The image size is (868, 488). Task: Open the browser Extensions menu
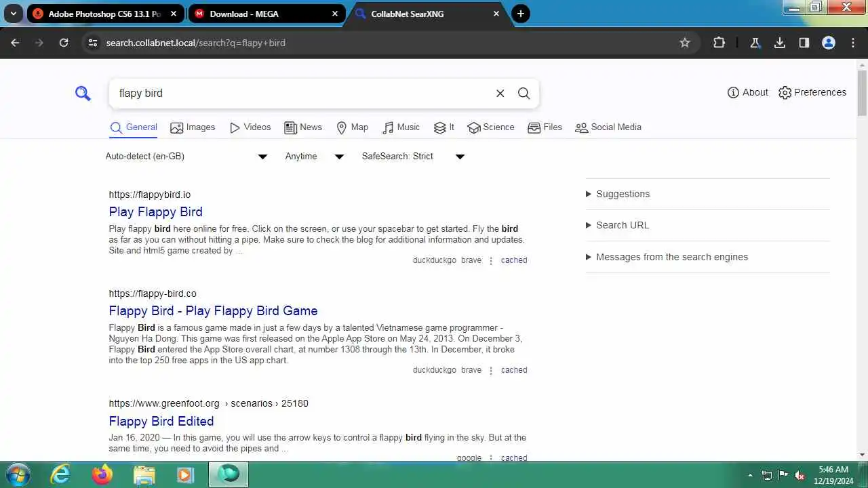tap(719, 43)
